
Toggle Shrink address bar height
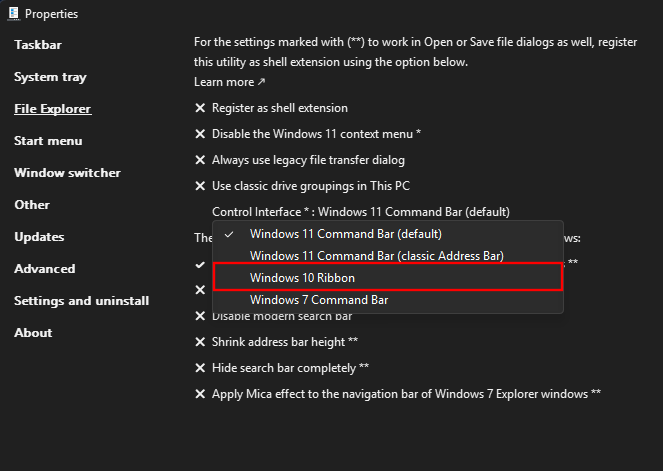(284, 342)
